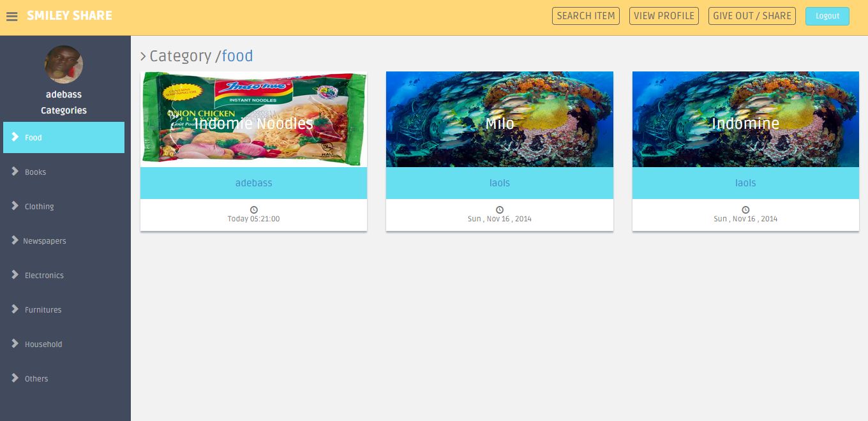Click the SEARCH ITEM button
This screenshot has height=421, width=868.
tap(586, 16)
